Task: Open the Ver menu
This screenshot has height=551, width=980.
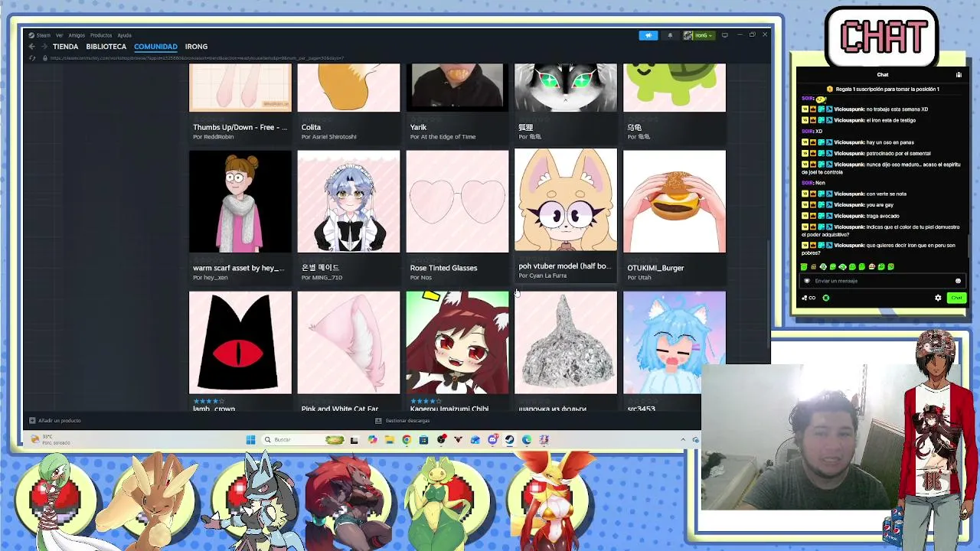Action: 59,35
